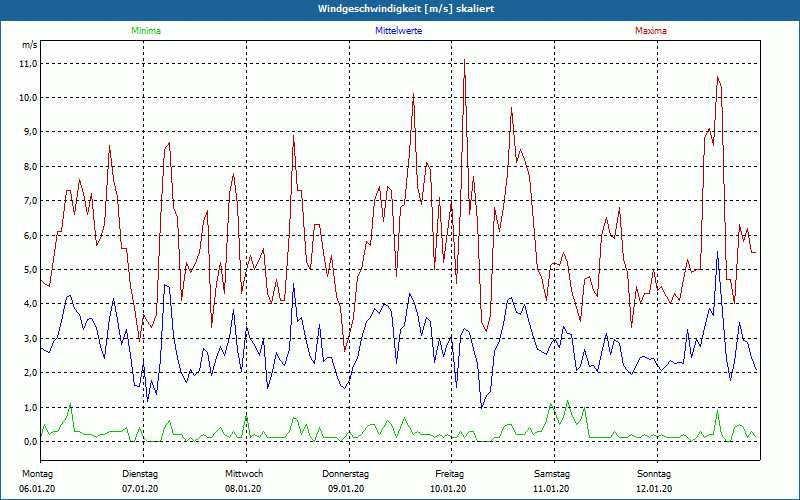Select the Freitag day label
The height and width of the screenshot is (500, 800).
[x=449, y=473]
